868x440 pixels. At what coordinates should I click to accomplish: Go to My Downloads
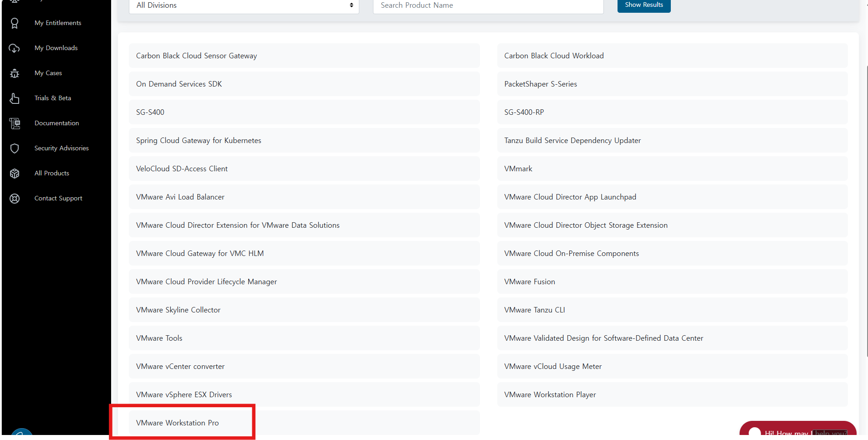(56, 48)
